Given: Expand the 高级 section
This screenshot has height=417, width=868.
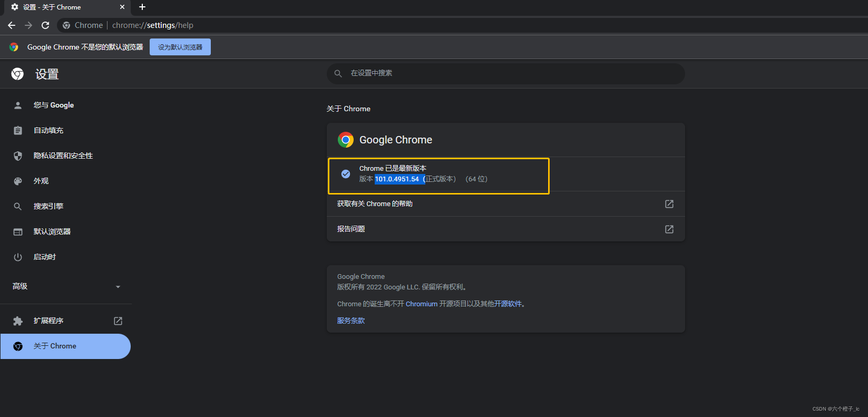Looking at the screenshot, I should (x=66, y=286).
